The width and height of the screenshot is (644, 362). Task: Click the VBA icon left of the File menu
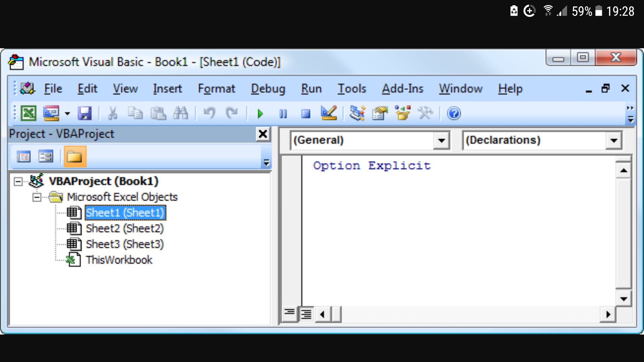28,88
